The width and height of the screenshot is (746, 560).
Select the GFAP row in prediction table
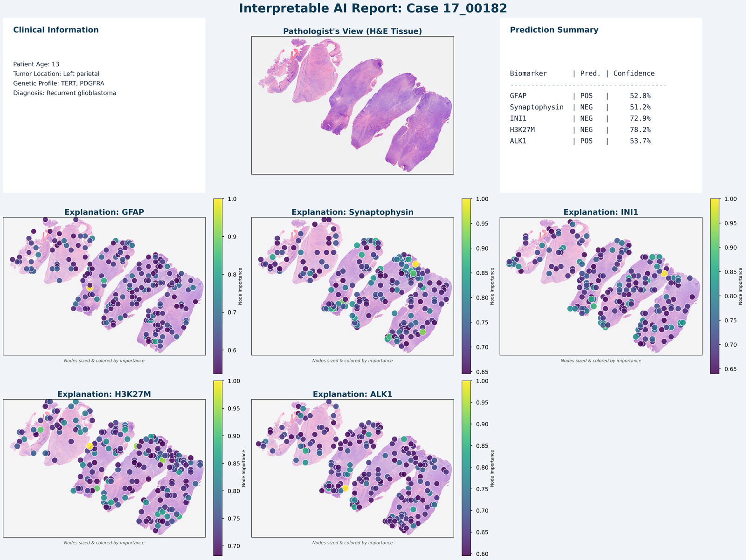580,96
